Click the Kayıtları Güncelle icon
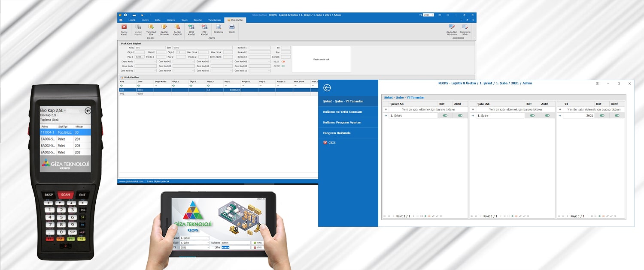Image resolution: width=644 pixels, height=270 pixels. tap(164, 27)
